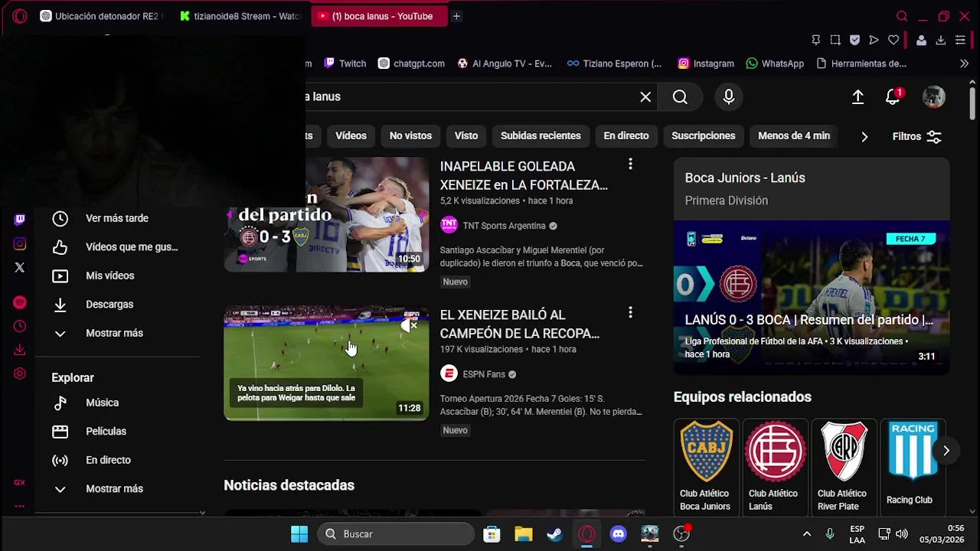Clear the YouTube search box

(x=645, y=97)
